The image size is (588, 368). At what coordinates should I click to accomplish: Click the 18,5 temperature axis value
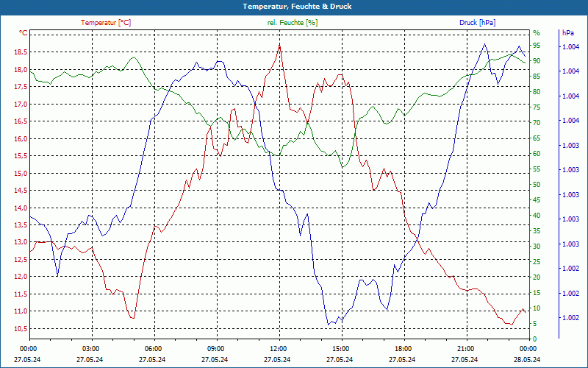click(x=21, y=52)
